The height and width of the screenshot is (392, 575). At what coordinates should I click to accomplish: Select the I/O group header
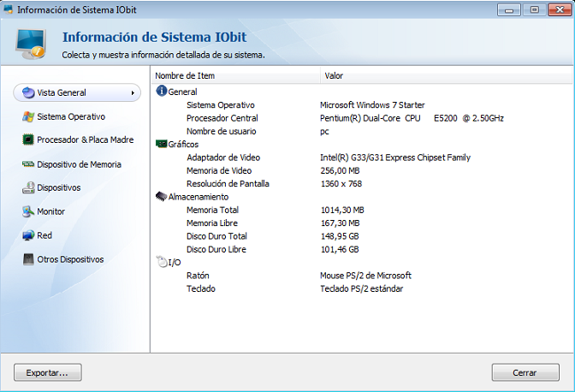[x=175, y=263]
